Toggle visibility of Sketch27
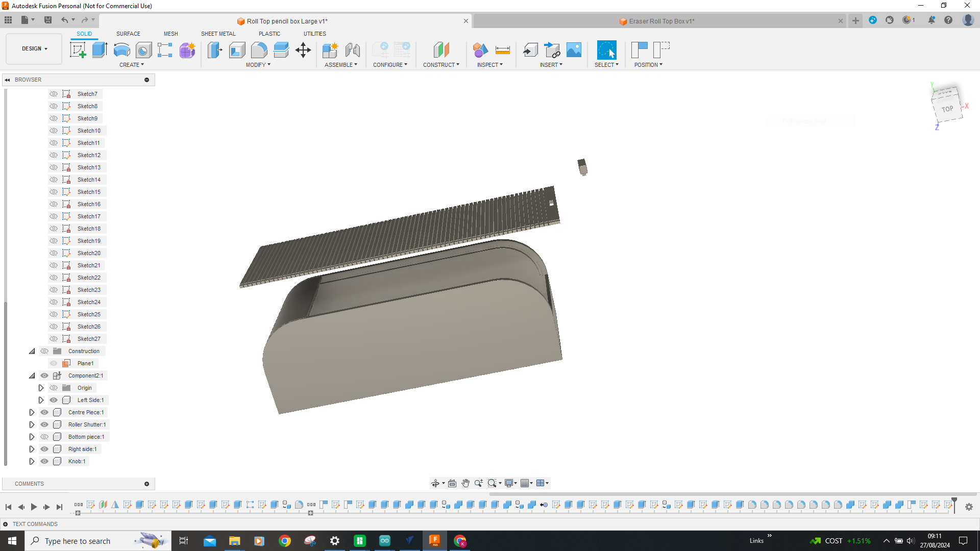The image size is (980, 551). [54, 339]
